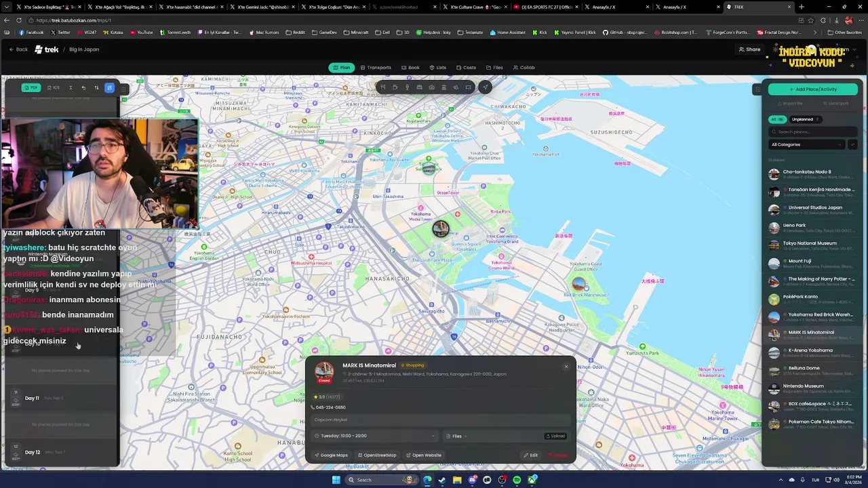Select Belluna Dome in places list

[x=812, y=371]
